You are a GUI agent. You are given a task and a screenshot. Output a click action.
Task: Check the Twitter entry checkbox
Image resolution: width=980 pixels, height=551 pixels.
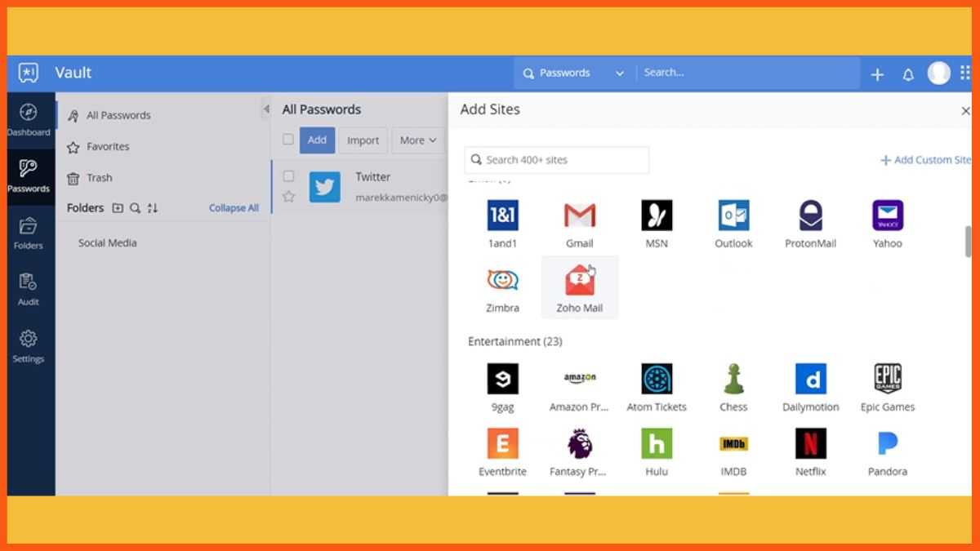(x=288, y=176)
